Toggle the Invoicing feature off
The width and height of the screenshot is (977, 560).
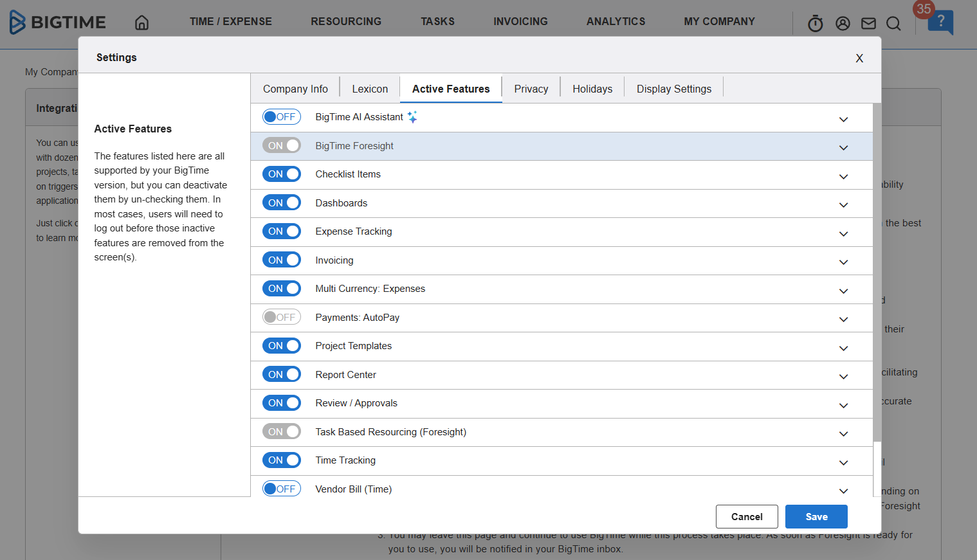[x=282, y=260]
